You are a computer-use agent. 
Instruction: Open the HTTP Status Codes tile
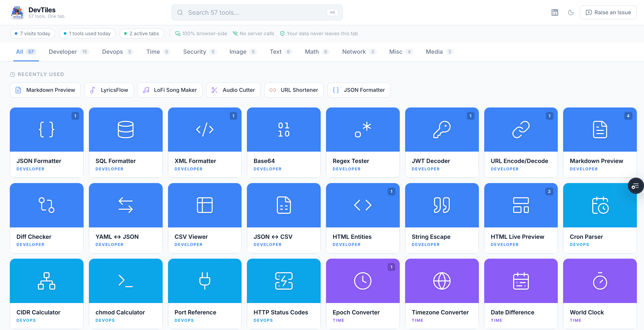283,293
